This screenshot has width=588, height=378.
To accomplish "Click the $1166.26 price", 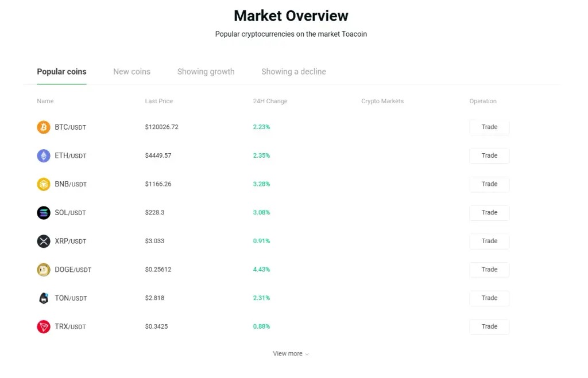I will pyautogui.click(x=158, y=184).
